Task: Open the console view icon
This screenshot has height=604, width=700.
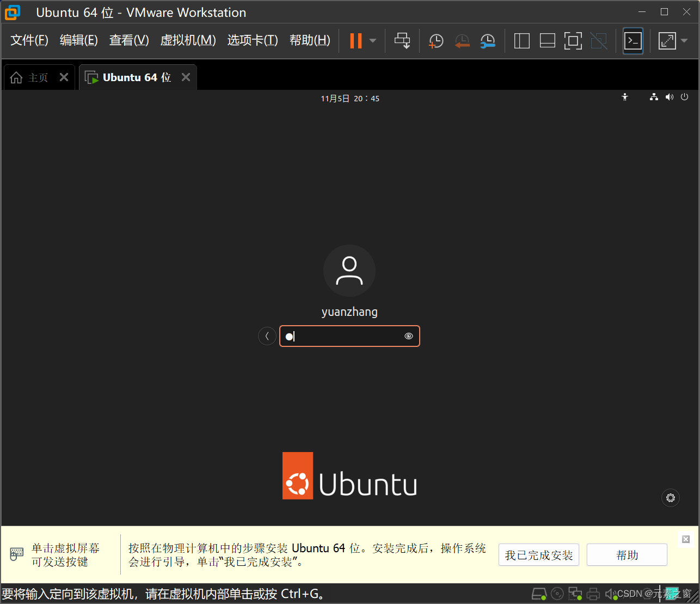Action: (x=633, y=41)
